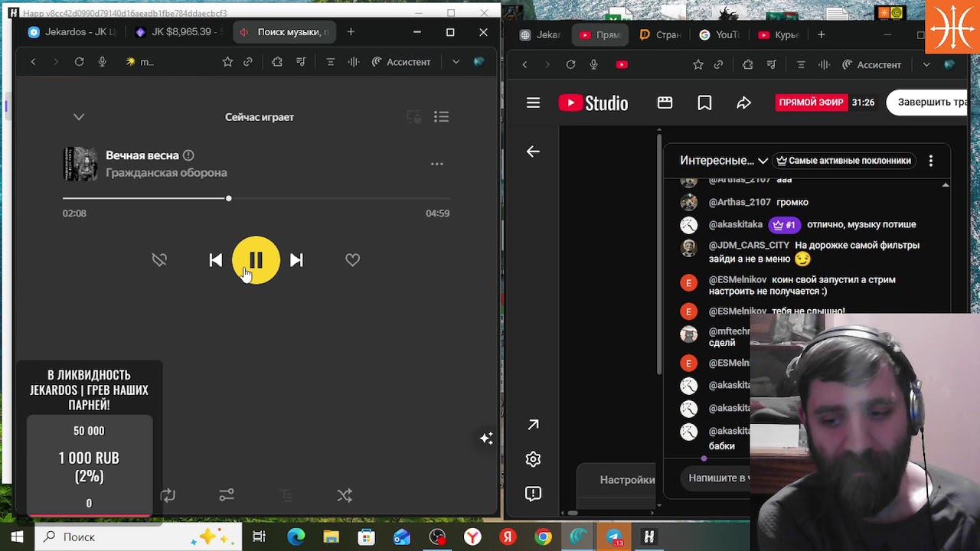980x551 pixels.
Task: Click the Самые активные поклонники chip
Action: pos(843,161)
